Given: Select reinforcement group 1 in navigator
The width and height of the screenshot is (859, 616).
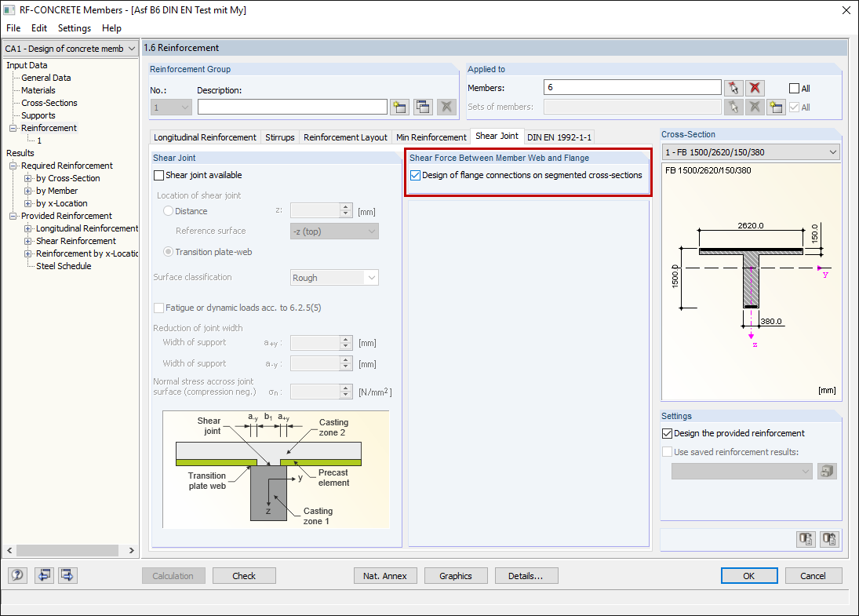Looking at the screenshot, I should point(39,140).
